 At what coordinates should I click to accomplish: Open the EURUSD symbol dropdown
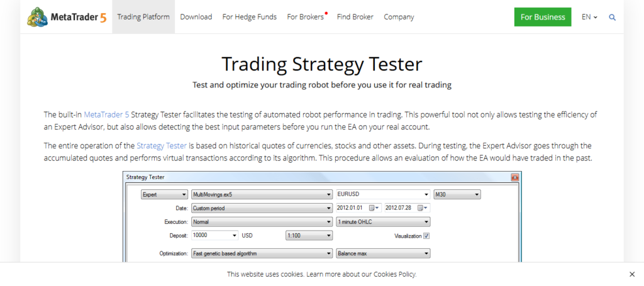[x=383, y=194]
